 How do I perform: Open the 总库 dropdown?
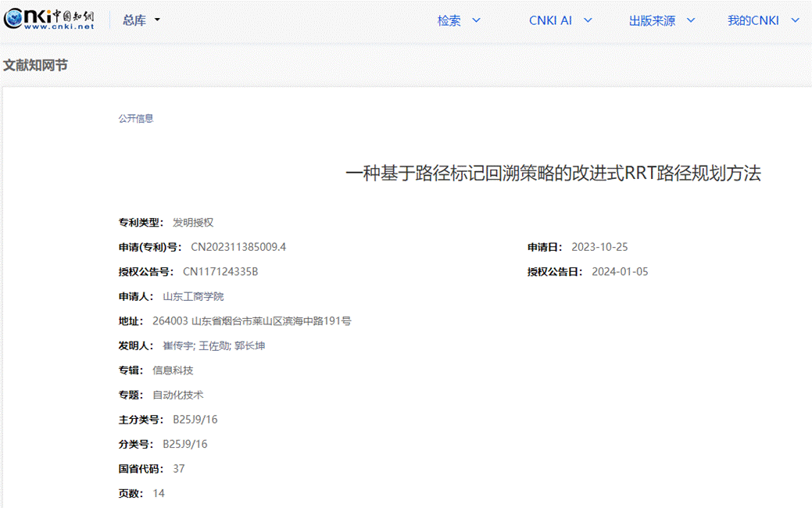(x=141, y=20)
